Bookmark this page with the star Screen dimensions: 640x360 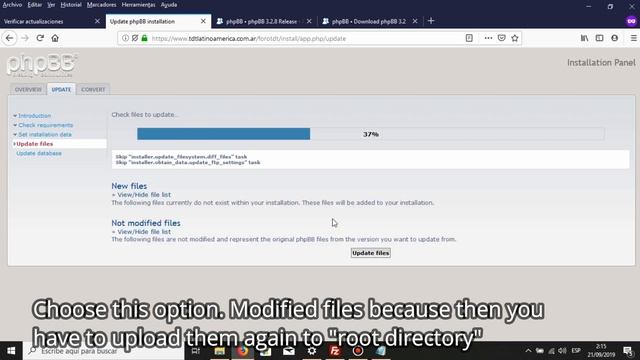click(x=515, y=38)
